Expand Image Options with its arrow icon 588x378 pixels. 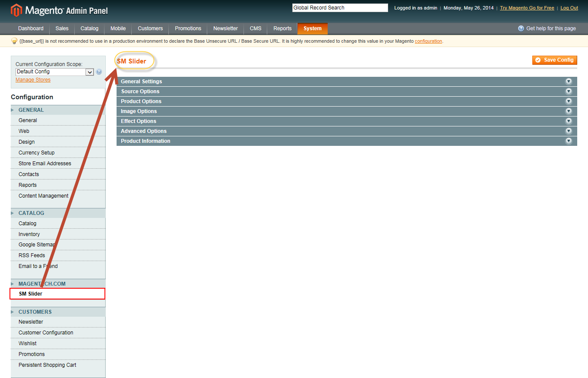[569, 111]
